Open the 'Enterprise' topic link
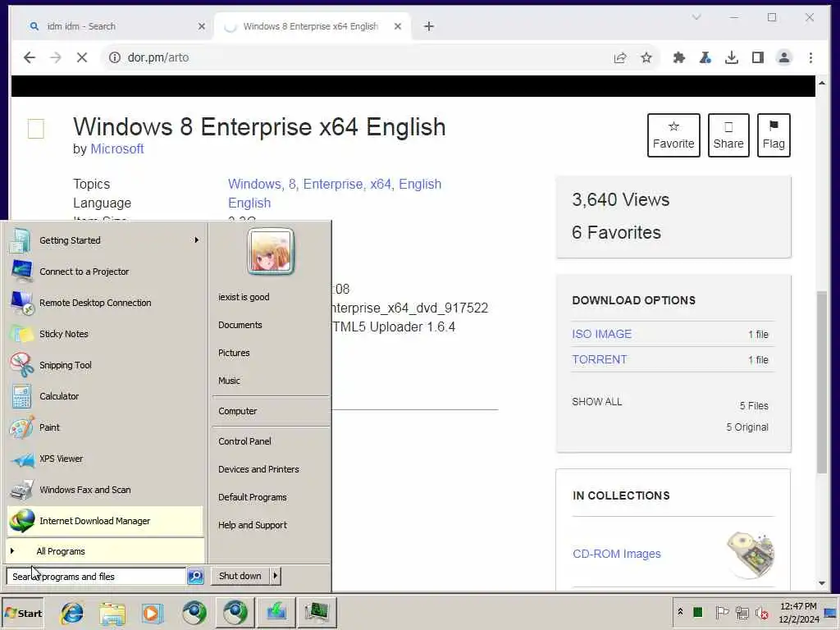The image size is (840, 630). coord(333,185)
